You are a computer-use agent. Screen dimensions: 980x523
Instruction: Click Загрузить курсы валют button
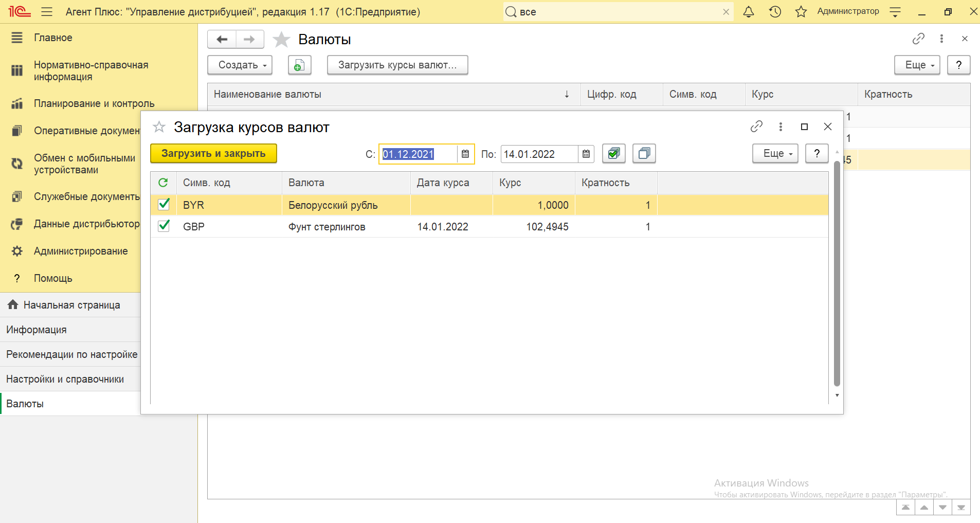coord(397,65)
